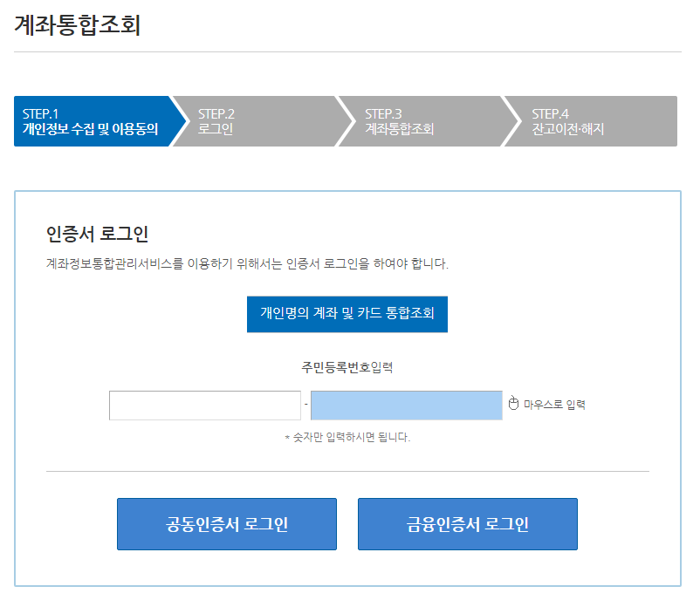Viewport: 700px width, 600px height.
Task: Focus the first resident number input field
Action: point(205,406)
